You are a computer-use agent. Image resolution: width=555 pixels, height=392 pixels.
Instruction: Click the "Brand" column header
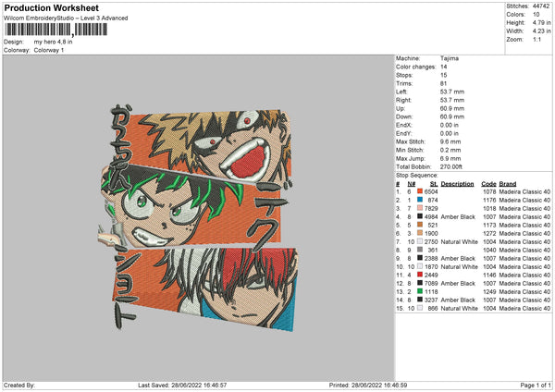tap(508, 184)
